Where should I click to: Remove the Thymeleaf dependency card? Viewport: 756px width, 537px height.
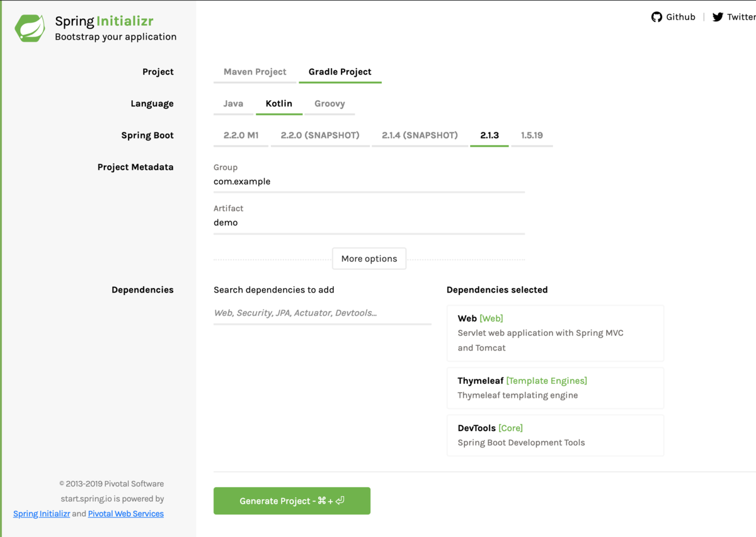(555, 388)
